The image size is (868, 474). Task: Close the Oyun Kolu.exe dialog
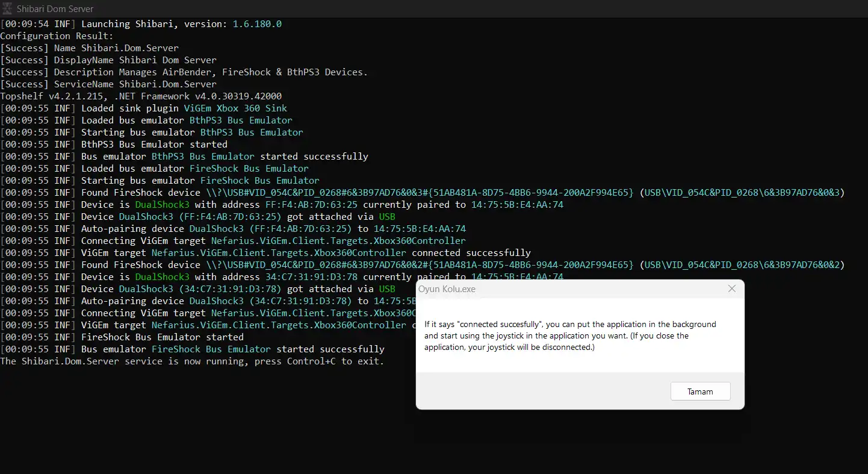pyautogui.click(x=732, y=288)
